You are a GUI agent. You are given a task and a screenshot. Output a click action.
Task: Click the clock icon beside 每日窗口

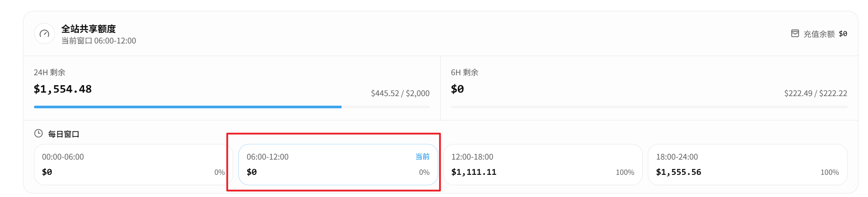[x=38, y=134]
